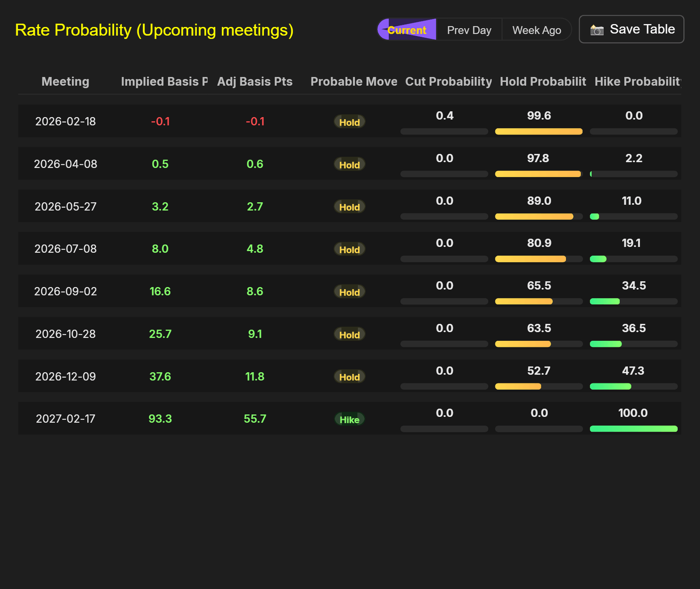Image resolution: width=700 pixels, height=589 pixels.
Task: Click the Adj Basis Pts column header
Action: click(255, 82)
